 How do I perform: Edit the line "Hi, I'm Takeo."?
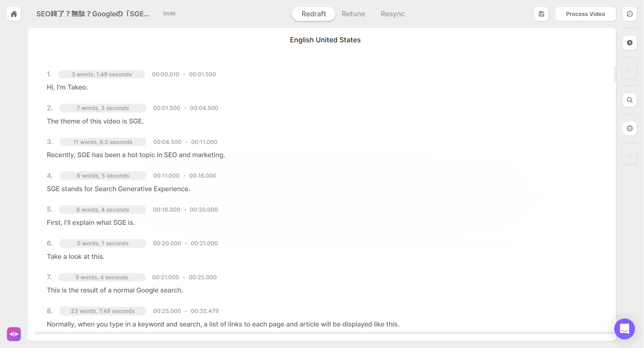click(x=67, y=87)
